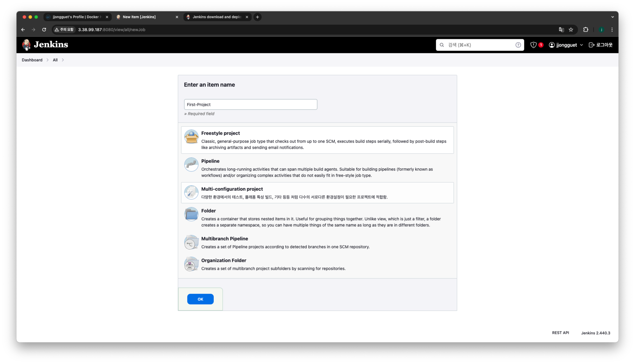Pick the Multi-configuration project icon
Viewport: 635px width, 364px height.
(191, 193)
